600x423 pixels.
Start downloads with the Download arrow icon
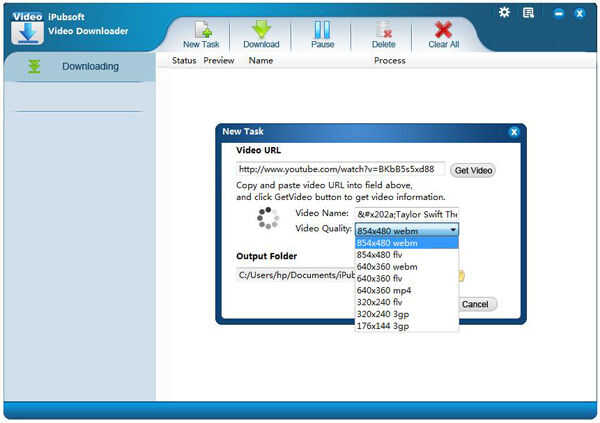click(x=261, y=29)
